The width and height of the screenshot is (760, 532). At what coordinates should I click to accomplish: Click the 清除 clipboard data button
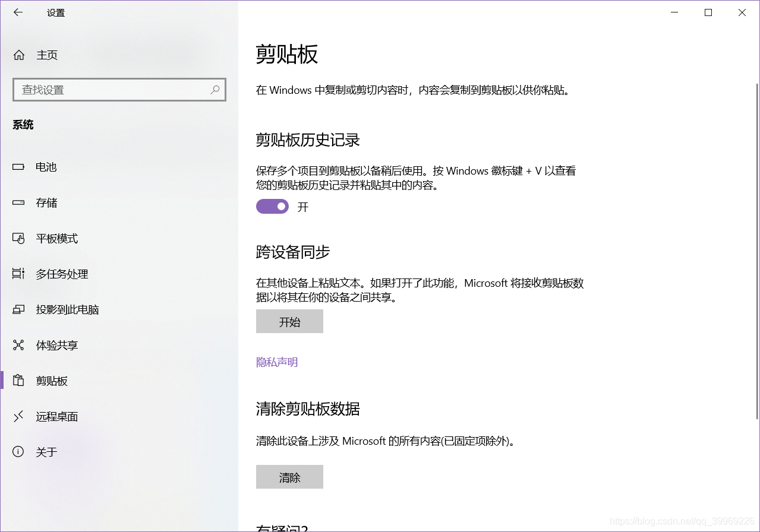[289, 477]
